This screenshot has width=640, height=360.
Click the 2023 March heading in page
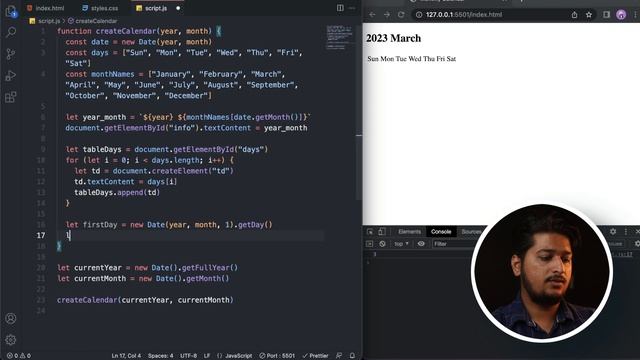[x=393, y=38]
